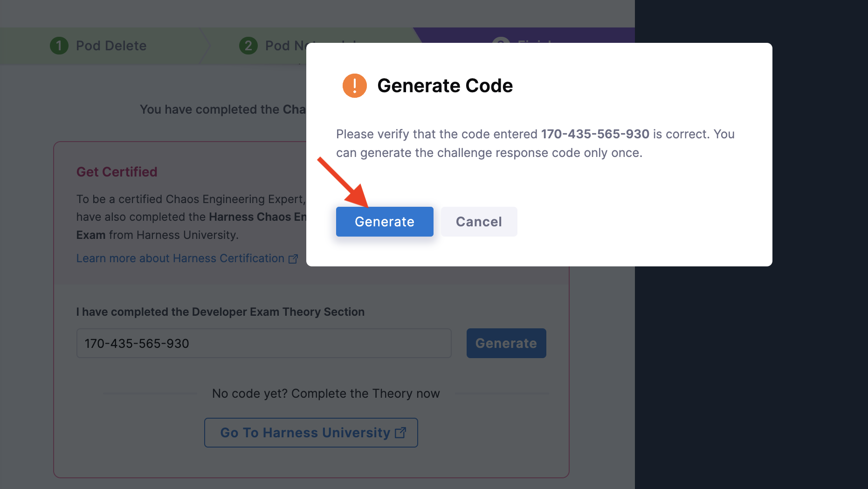The width and height of the screenshot is (868, 489).
Task: Select the code input showing 170-435-565-930
Action: pyautogui.click(x=263, y=343)
